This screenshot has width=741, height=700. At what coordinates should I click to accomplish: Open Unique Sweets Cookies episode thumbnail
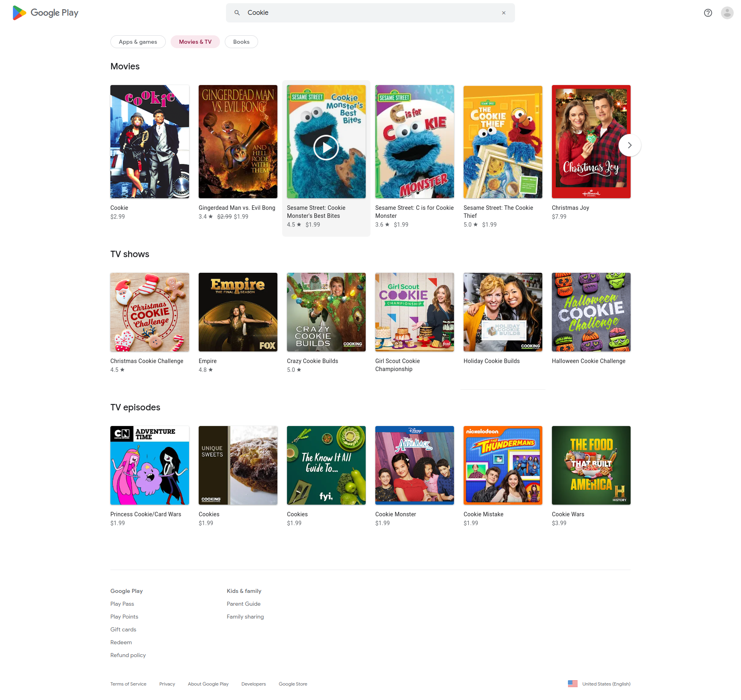[238, 465]
